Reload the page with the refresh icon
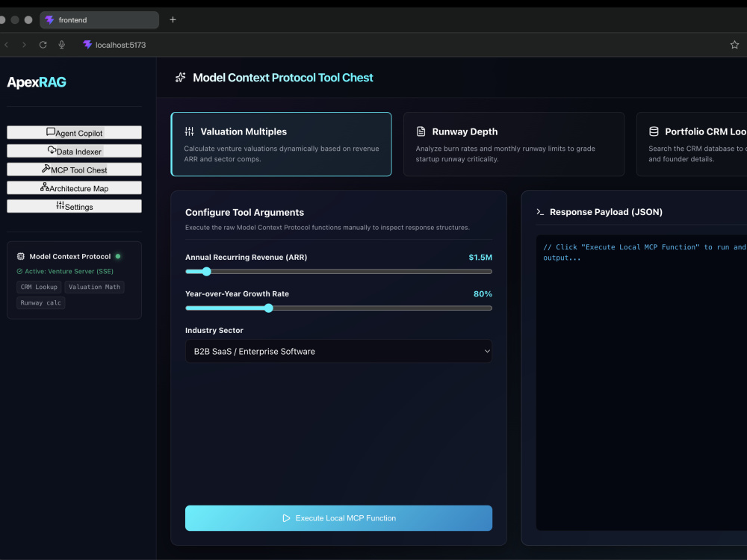 click(x=43, y=45)
